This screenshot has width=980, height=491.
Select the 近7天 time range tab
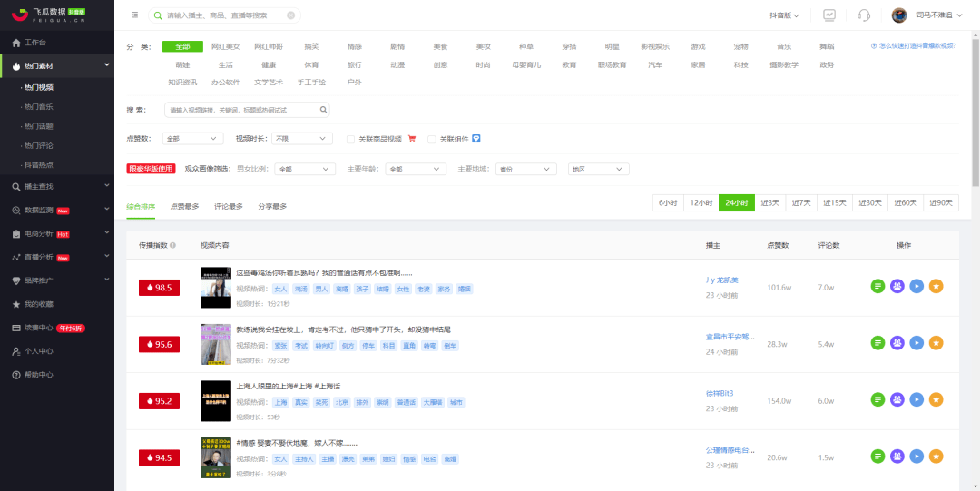[800, 202]
